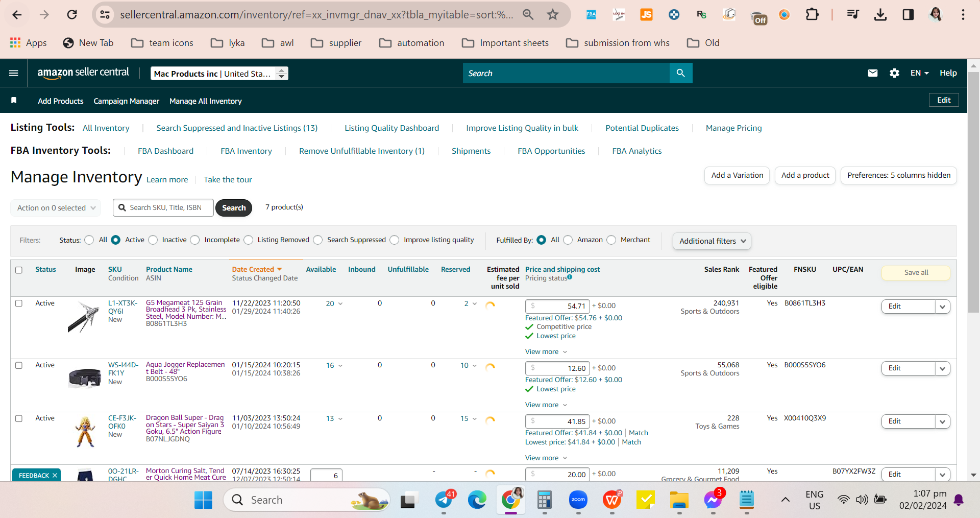Click the Search SKU, Title, ISBN field
This screenshot has width=980, height=518.
163,208
